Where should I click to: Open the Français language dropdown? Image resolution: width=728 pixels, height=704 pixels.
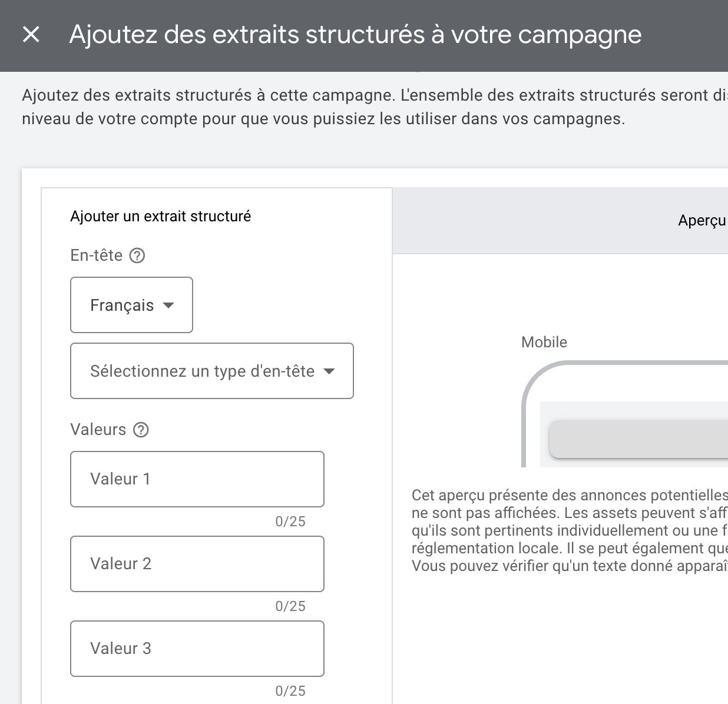click(x=131, y=305)
